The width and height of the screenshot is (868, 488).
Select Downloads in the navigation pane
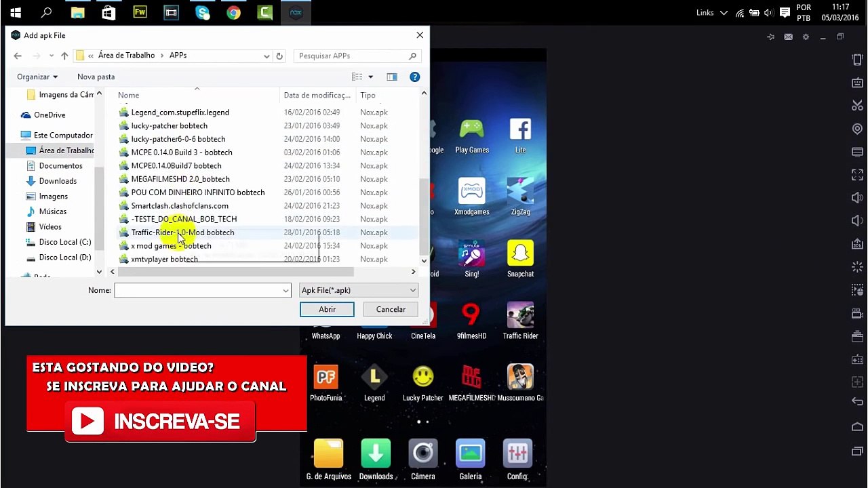[x=58, y=181]
